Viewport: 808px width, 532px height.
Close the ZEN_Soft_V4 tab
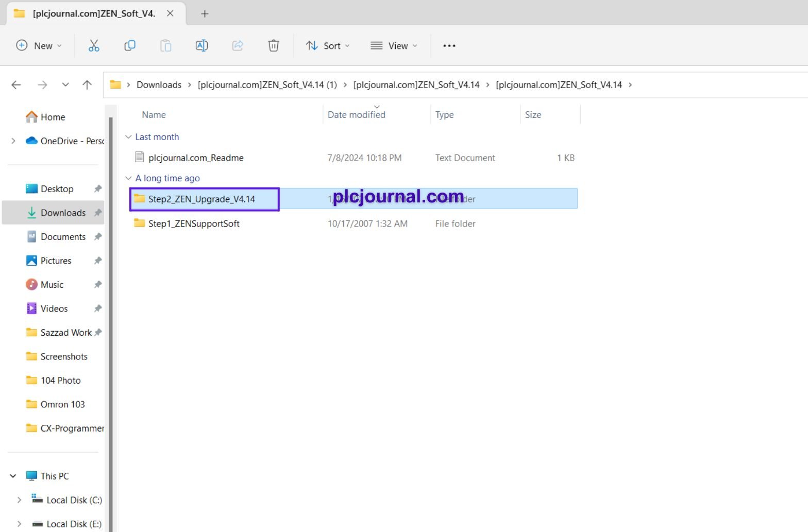[170, 14]
